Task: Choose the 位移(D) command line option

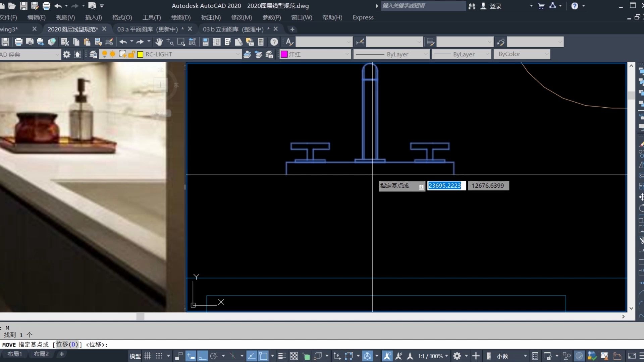Action: (67, 344)
